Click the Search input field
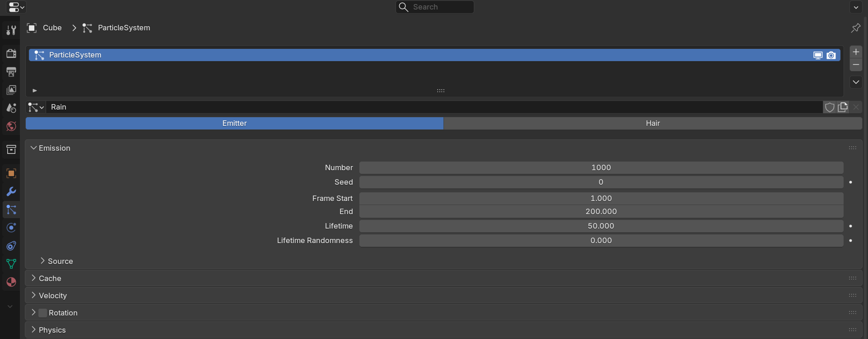868x339 pixels. coord(435,7)
